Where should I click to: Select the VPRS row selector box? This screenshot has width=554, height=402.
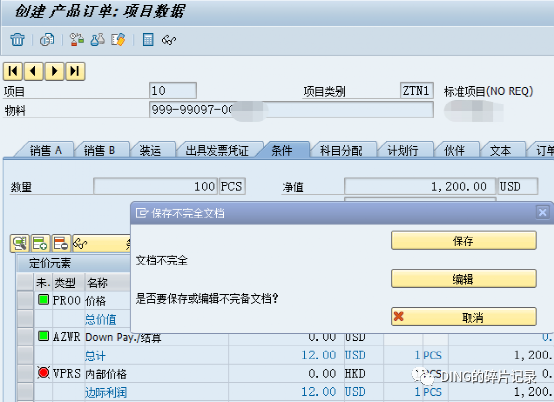coord(25,373)
